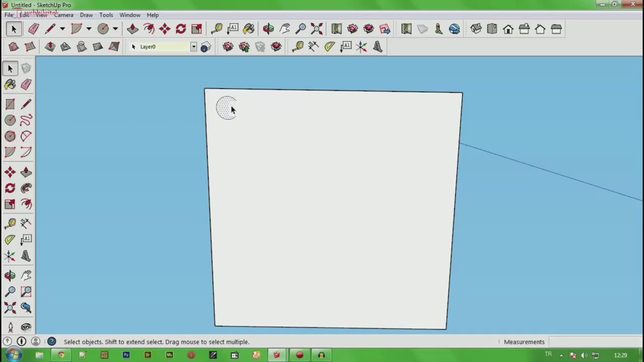Switch to Iso standard view

(x=476, y=29)
